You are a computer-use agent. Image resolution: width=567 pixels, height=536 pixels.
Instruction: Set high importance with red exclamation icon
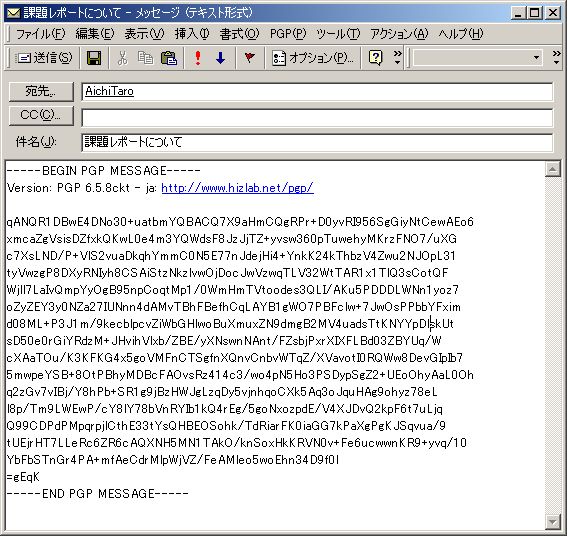coord(197,58)
